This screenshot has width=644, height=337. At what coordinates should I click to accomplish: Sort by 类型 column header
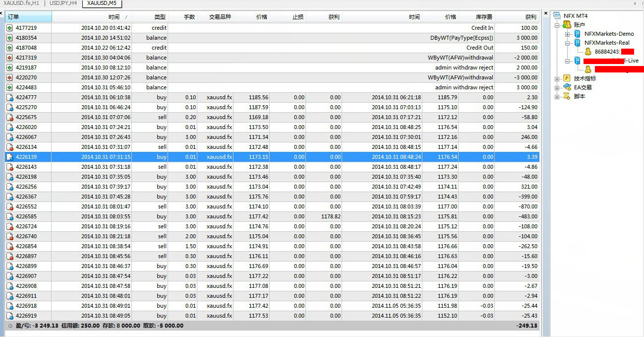click(150, 17)
